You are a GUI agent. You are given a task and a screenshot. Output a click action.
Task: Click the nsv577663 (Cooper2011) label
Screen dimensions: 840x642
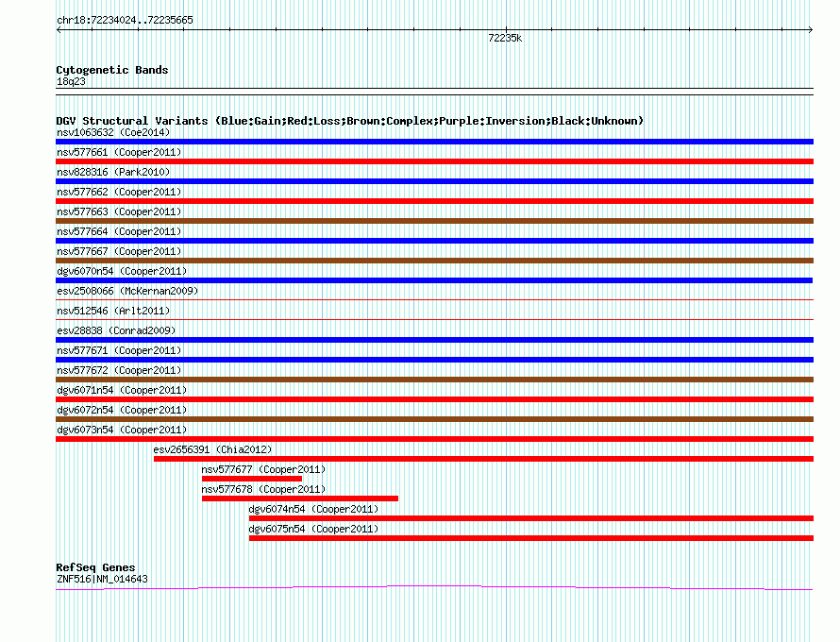tap(119, 211)
